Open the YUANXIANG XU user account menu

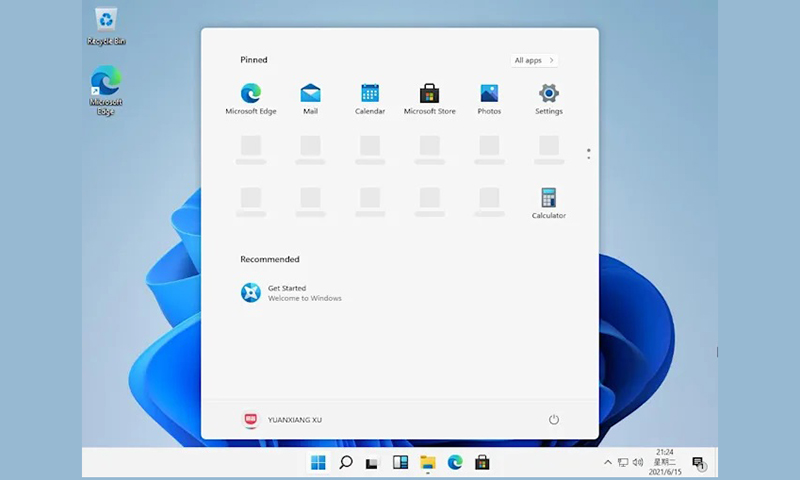point(281,419)
